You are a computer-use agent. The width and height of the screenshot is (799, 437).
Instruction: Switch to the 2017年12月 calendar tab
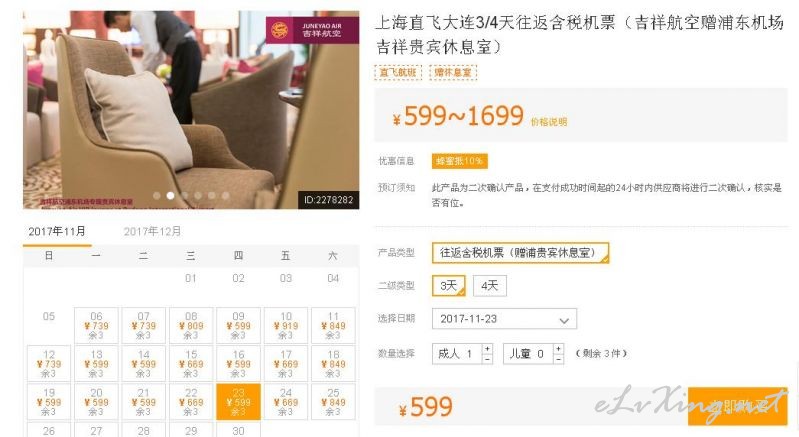[152, 232]
